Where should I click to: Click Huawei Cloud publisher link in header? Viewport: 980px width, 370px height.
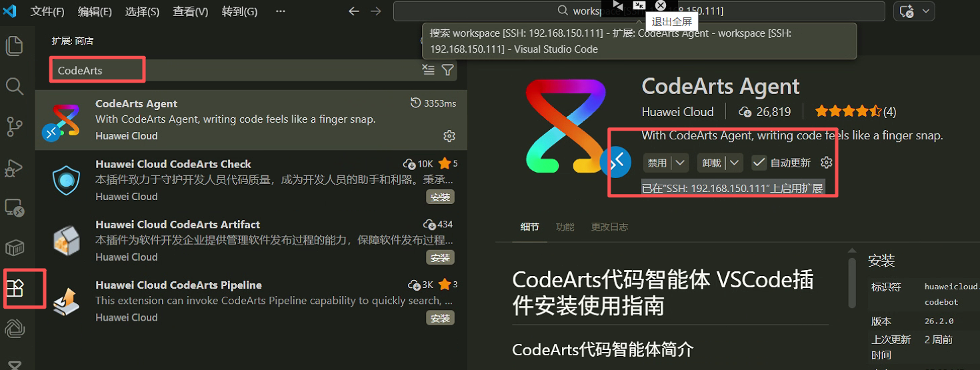677,111
